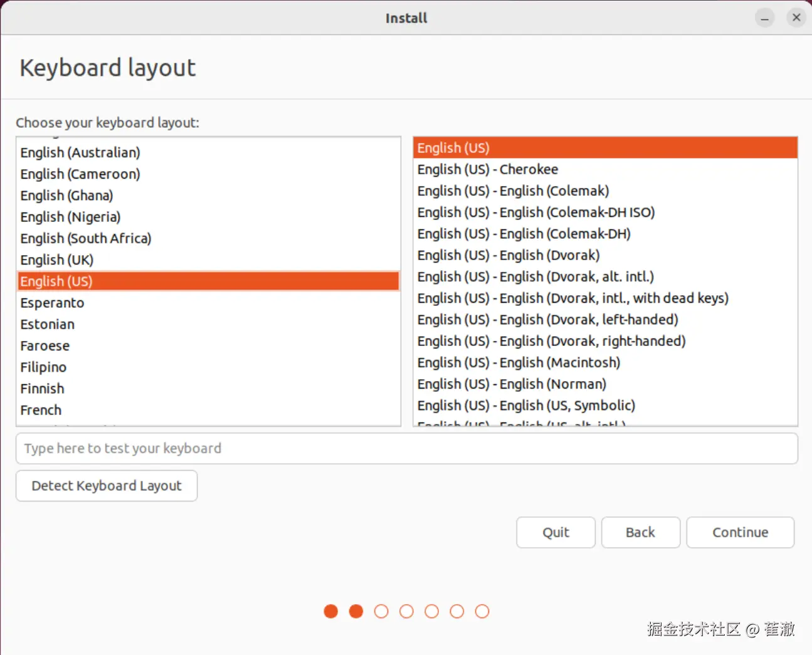Select English (Nigeria) layout

(x=208, y=217)
